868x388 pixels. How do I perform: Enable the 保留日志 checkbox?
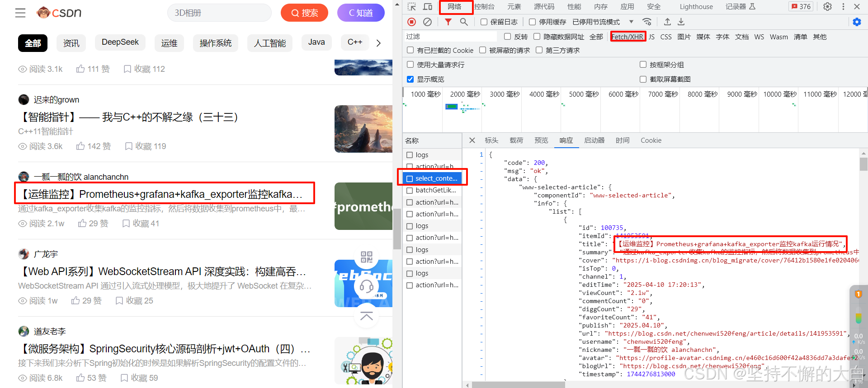484,22
